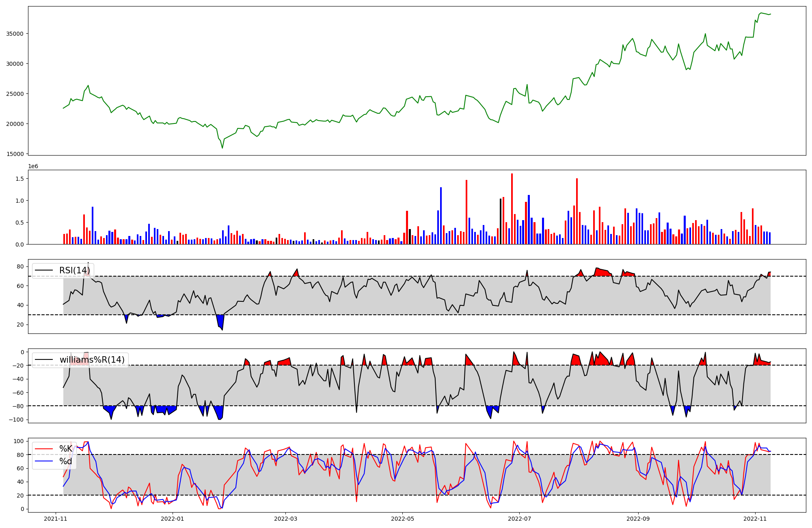Click the 2022-11 x-axis date label

755,519
